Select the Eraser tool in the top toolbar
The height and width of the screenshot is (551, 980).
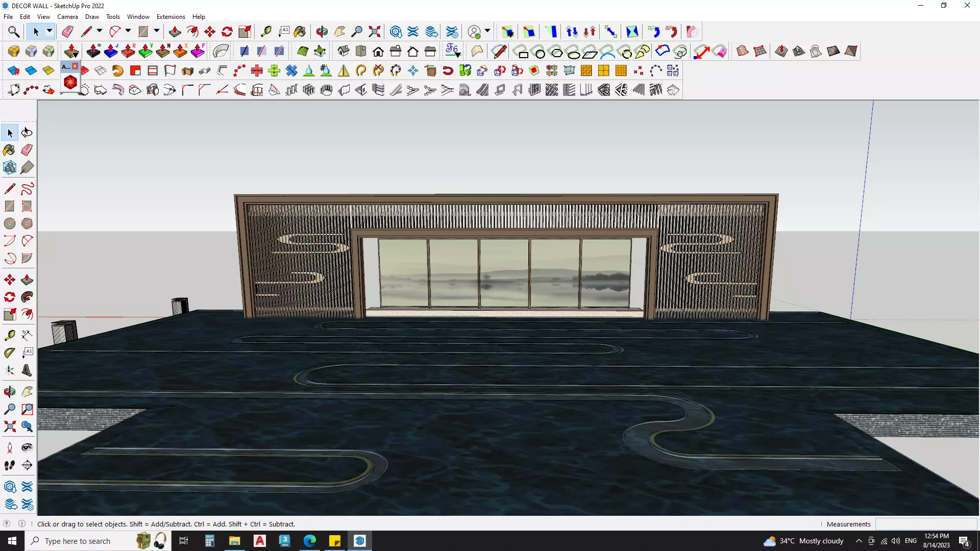pos(67,32)
